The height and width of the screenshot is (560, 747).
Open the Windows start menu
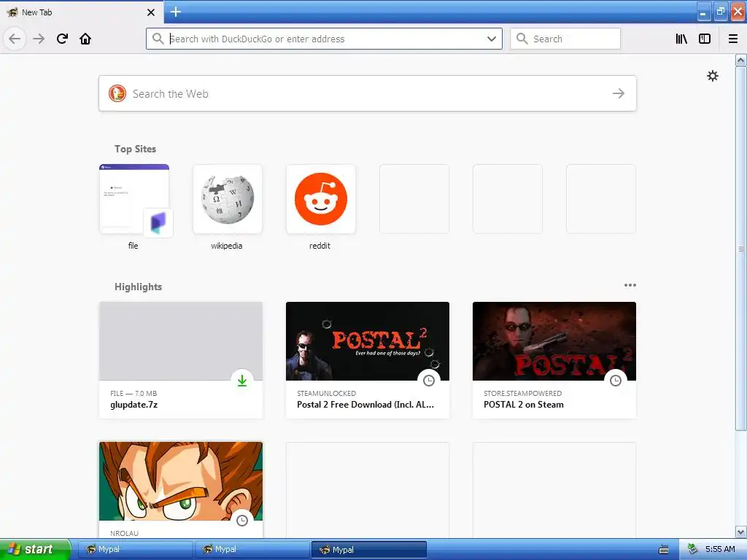pos(35,549)
